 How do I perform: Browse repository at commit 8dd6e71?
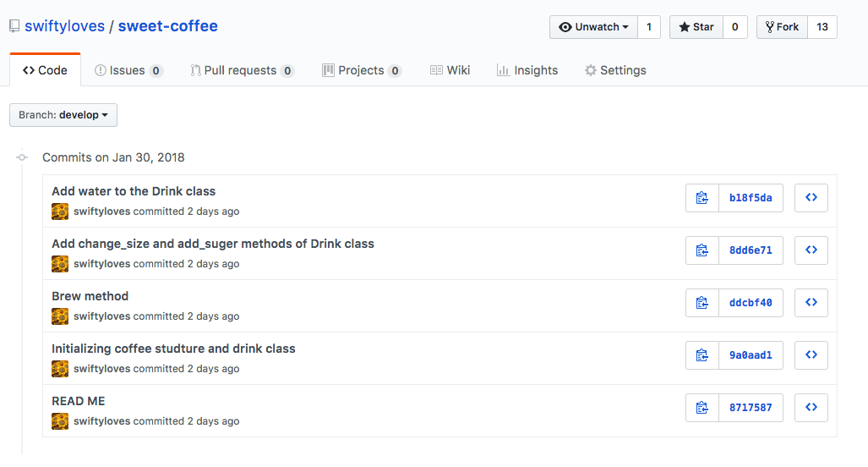811,250
